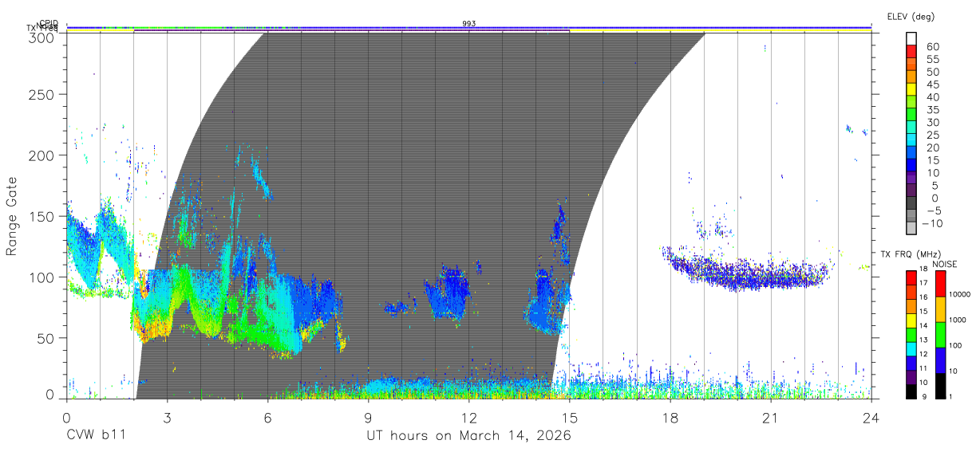Click the TX FRQ legend label '16'

923,297
